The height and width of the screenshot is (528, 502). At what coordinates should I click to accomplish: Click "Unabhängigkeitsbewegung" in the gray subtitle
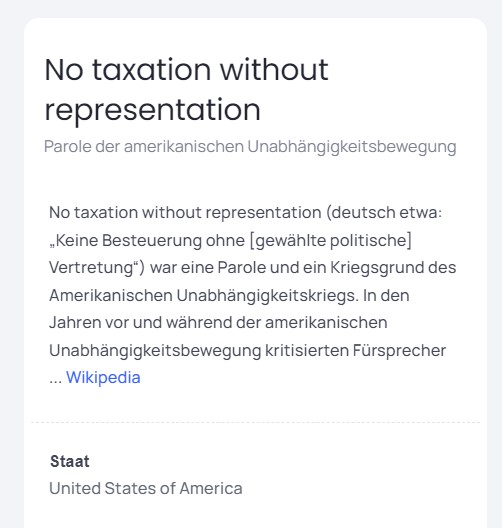[x=352, y=147]
